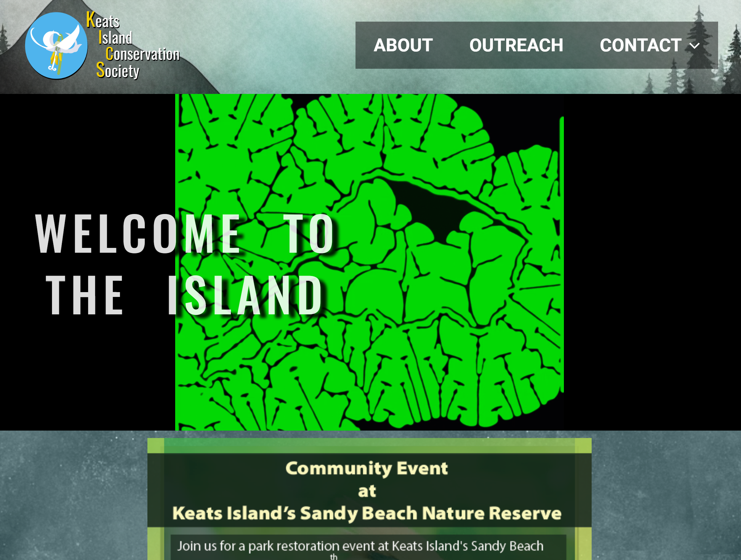Click the word Society in logo

pyautogui.click(x=118, y=70)
